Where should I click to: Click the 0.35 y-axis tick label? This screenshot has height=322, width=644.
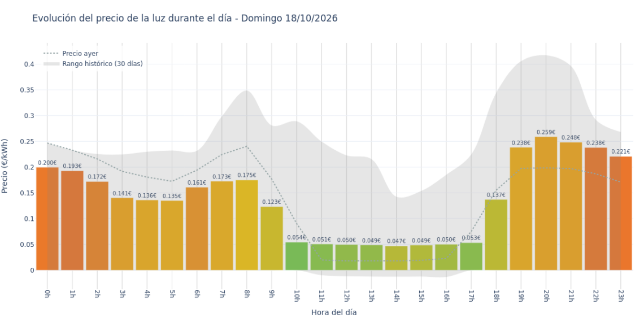(x=27, y=90)
